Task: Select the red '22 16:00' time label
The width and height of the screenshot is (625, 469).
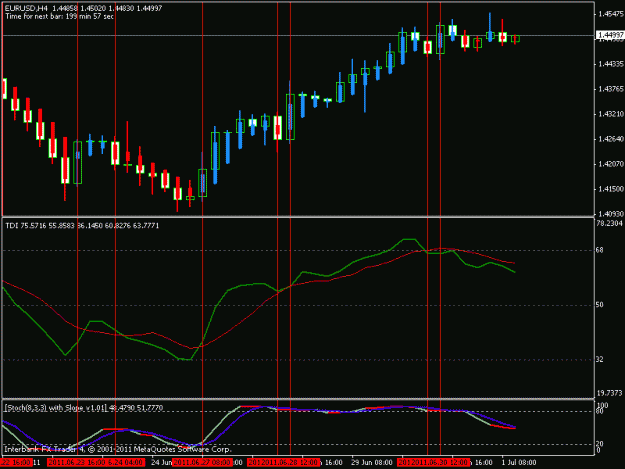Action: coord(16,463)
